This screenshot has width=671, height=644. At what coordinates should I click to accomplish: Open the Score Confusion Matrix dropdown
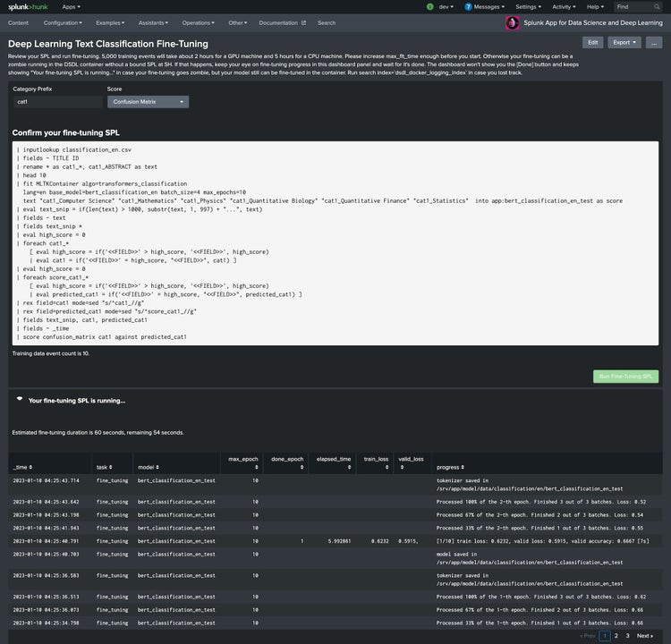coord(148,102)
